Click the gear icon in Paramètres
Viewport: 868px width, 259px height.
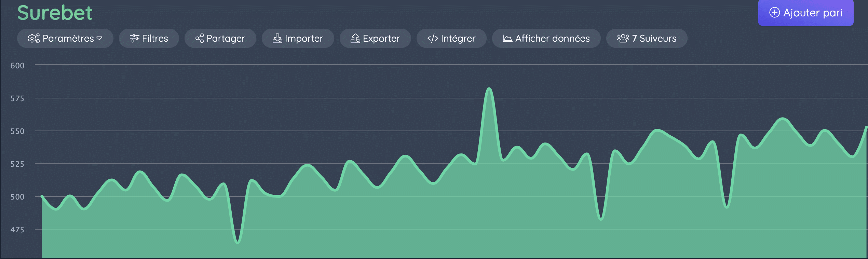(x=33, y=38)
